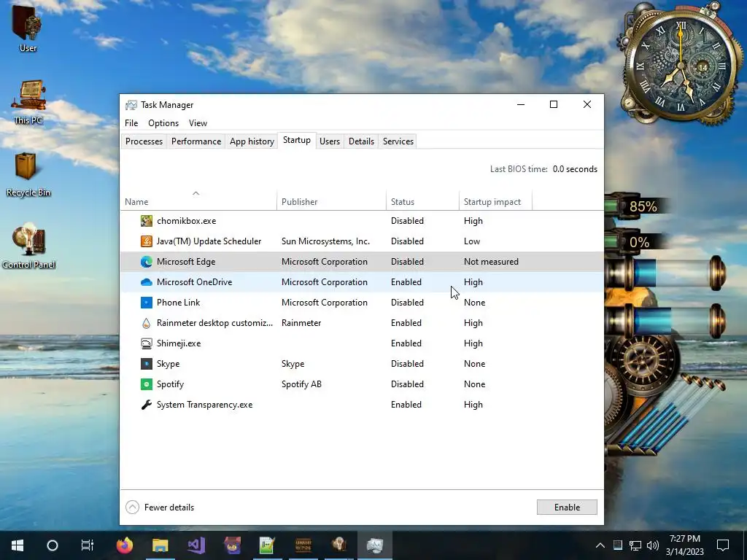Click the volume speaker tray icon
This screenshot has width=747, height=560.
pos(653,545)
